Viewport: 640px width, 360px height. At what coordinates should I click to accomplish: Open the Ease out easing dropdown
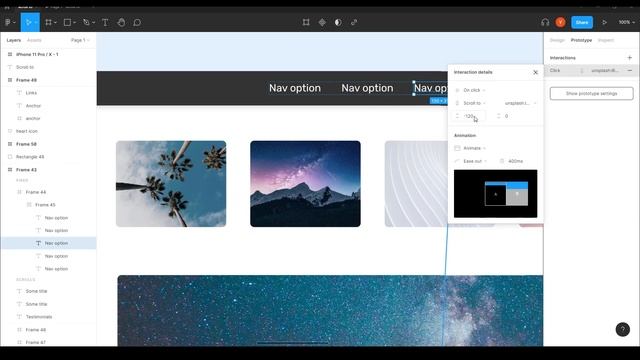pyautogui.click(x=475, y=161)
